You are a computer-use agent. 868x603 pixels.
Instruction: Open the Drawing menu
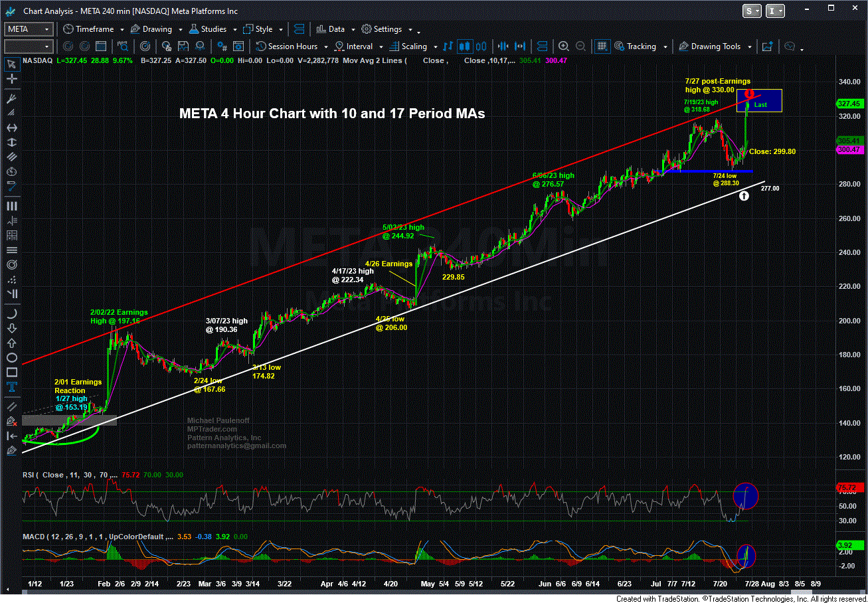click(x=151, y=29)
